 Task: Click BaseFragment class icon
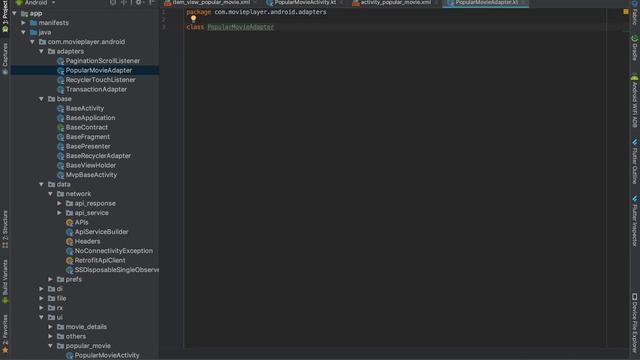click(x=61, y=137)
